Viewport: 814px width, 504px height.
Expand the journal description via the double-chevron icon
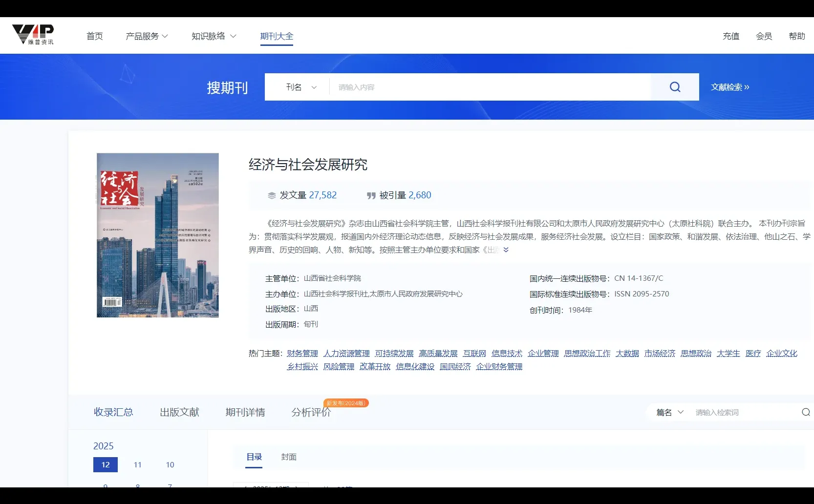click(x=507, y=250)
